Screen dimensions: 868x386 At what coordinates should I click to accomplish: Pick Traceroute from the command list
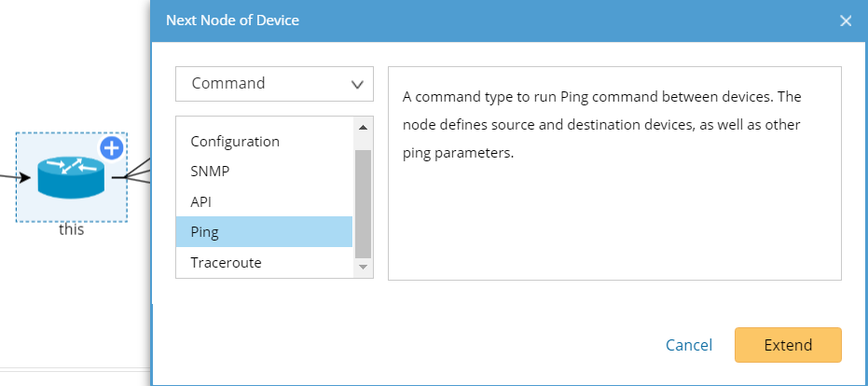pos(226,262)
